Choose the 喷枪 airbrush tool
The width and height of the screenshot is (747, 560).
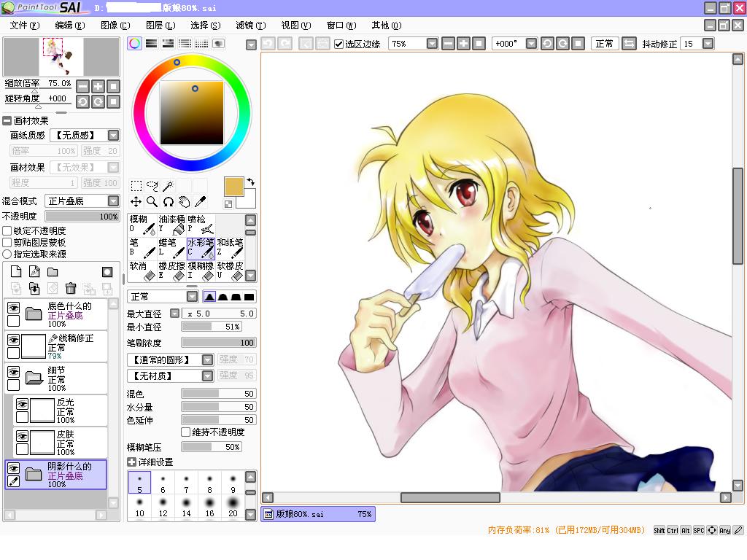coord(201,224)
